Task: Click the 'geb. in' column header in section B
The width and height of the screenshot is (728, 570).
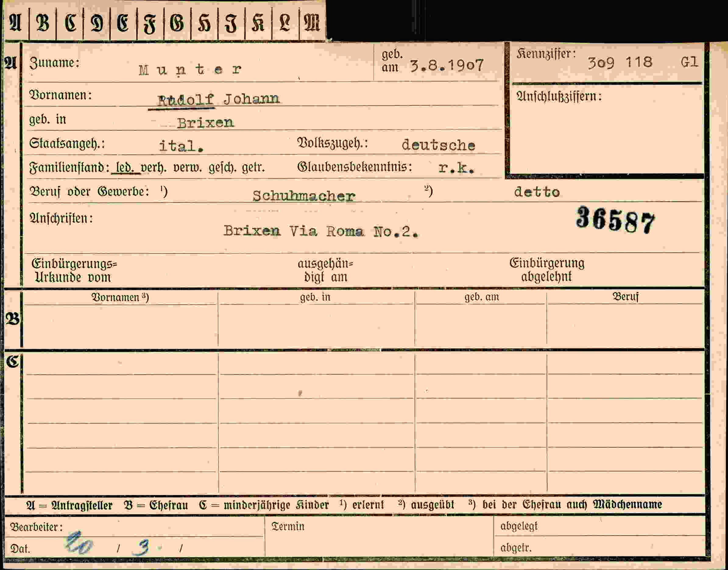Action: click(x=315, y=297)
